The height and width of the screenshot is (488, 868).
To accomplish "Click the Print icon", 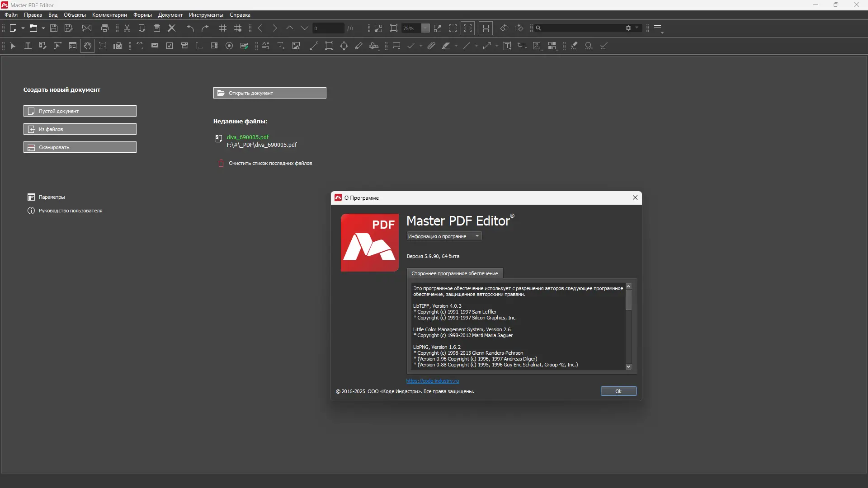I will pos(105,28).
